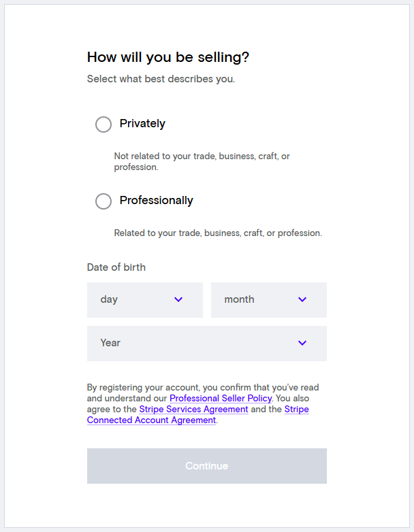Click the month dropdown chevron arrow
The height and width of the screenshot is (532, 414).
click(302, 300)
